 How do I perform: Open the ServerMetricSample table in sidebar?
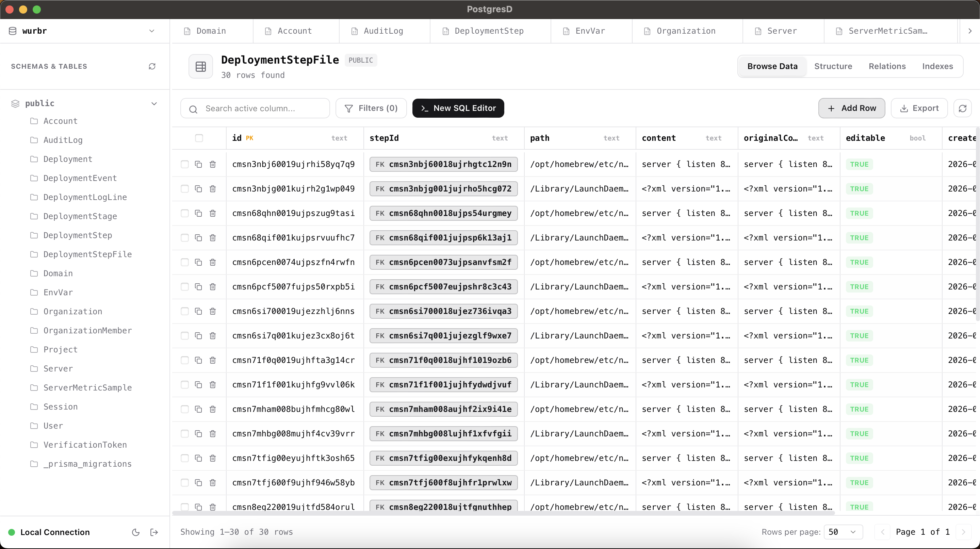(x=87, y=387)
